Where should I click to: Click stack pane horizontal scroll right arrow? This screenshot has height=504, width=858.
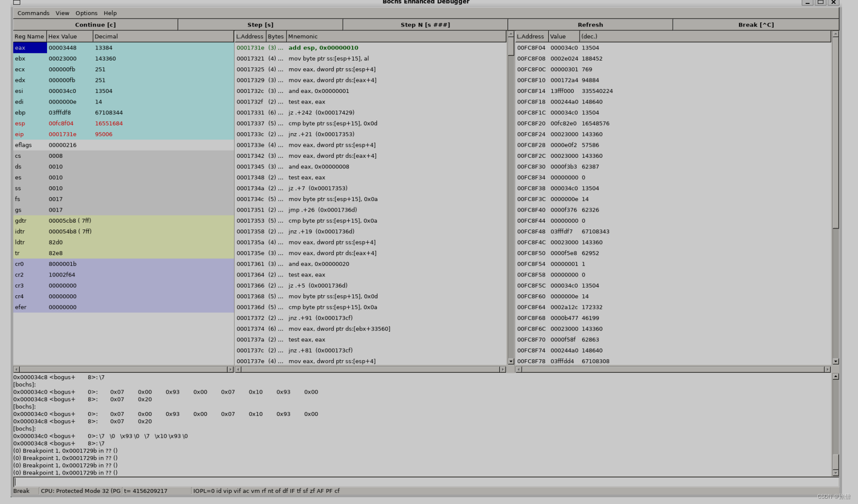tap(827, 369)
